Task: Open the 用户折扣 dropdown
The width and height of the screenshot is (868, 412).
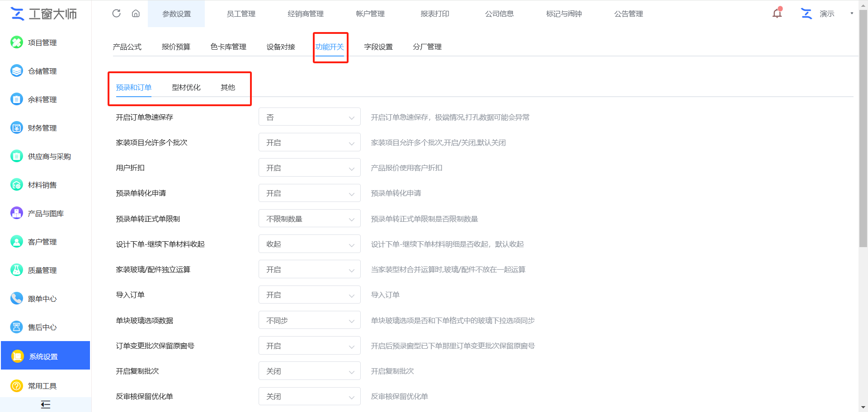Action: (x=309, y=168)
